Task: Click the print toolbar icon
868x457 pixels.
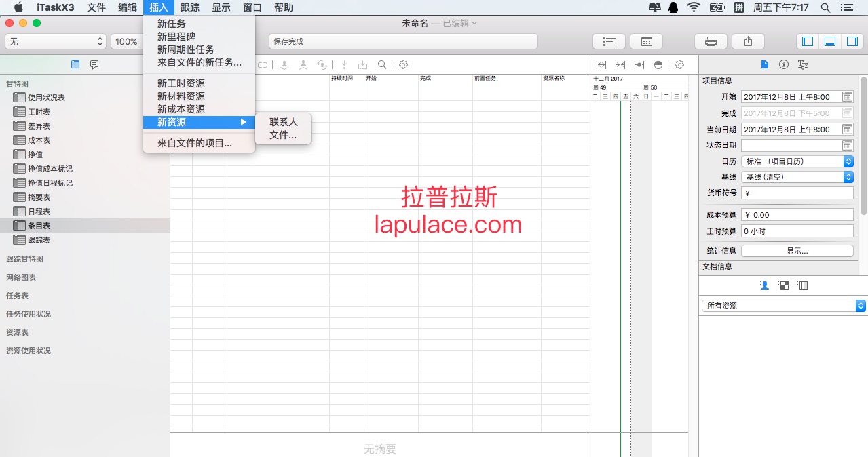Action: click(x=711, y=41)
